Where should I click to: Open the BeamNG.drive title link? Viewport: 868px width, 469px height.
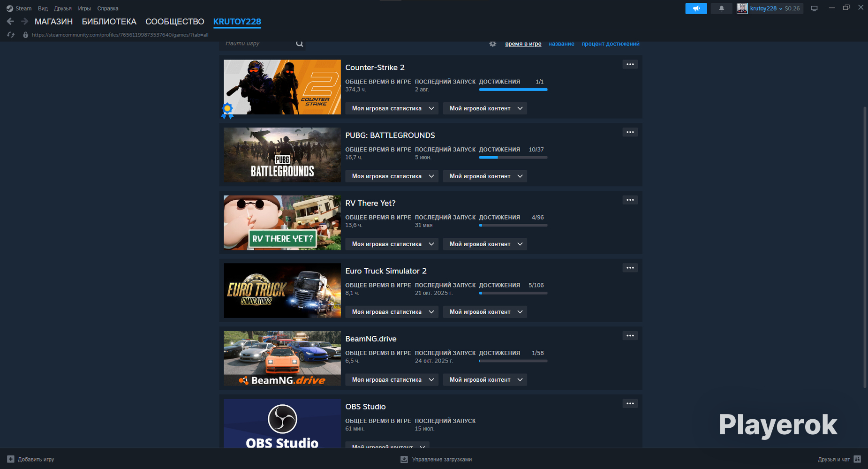pyautogui.click(x=371, y=339)
